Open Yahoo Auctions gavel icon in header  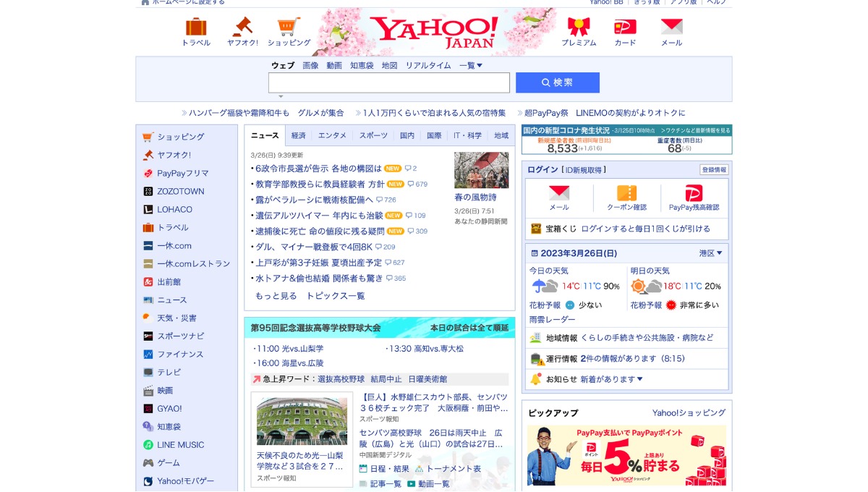point(242,27)
